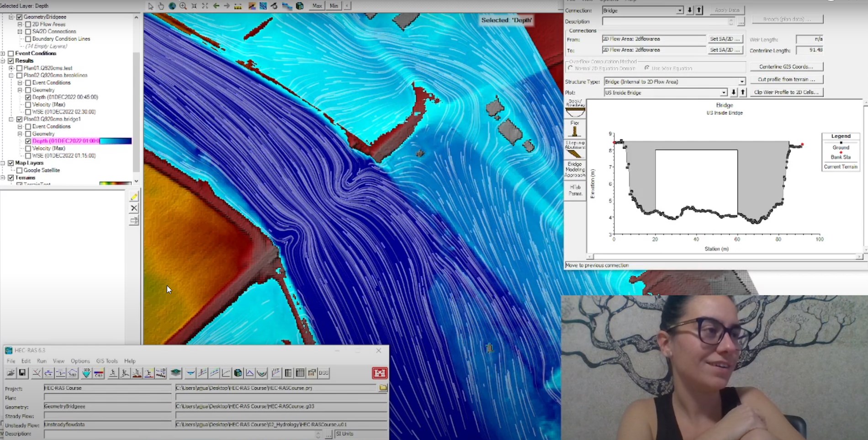
Task: Click the Min button in map toolbar
Action: click(334, 6)
